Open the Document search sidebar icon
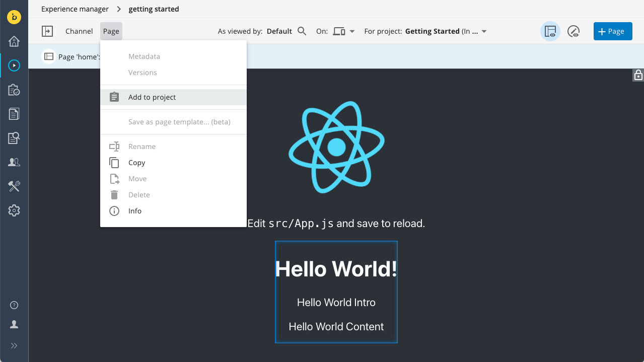The height and width of the screenshot is (362, 644). (14, 138)
